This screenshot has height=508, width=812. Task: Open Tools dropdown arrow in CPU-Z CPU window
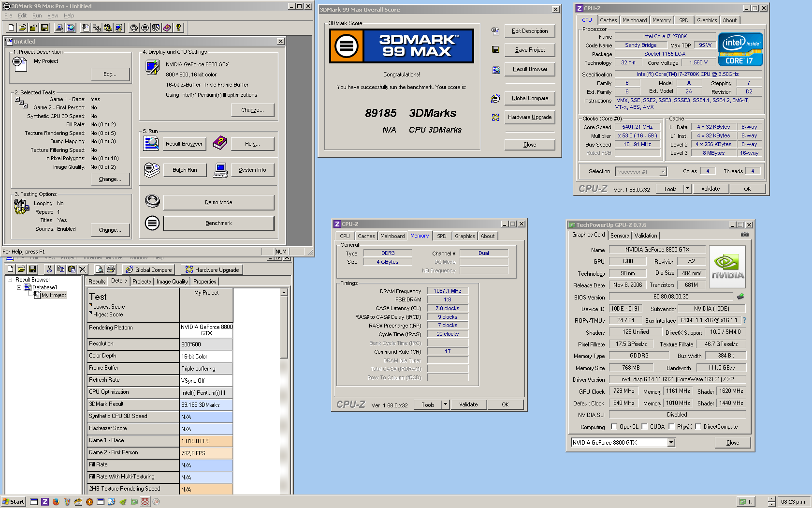pos(687,189)
